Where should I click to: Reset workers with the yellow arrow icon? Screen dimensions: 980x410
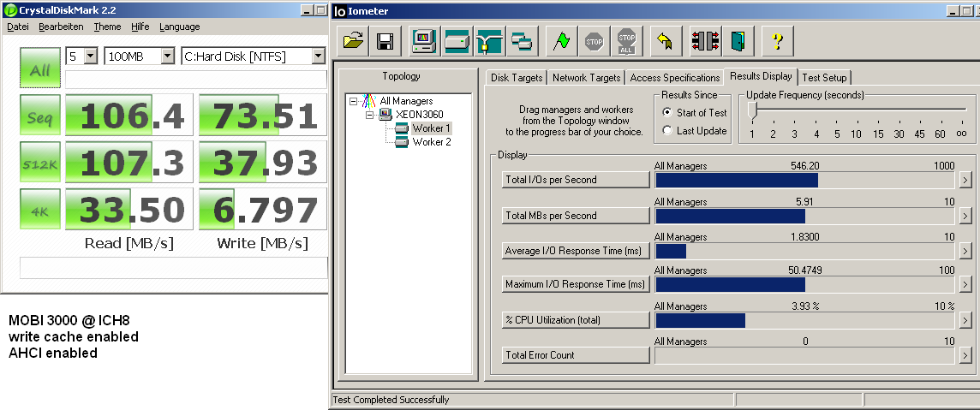[x=666, y=42]
